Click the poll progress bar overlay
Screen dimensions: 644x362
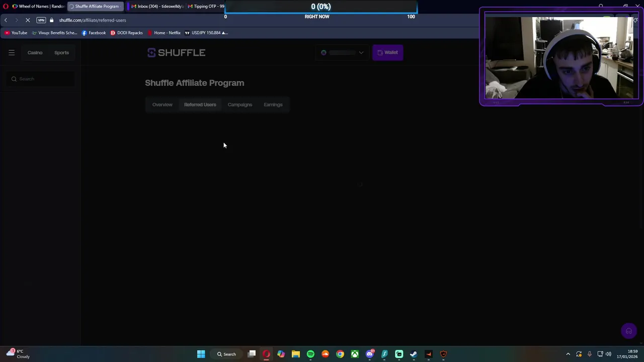tap(321, 7)
